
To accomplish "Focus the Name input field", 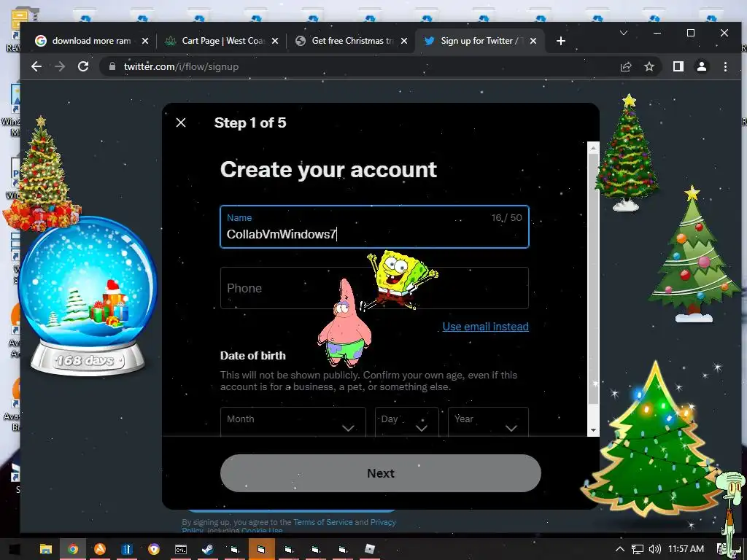I will [x=374, y=227].
